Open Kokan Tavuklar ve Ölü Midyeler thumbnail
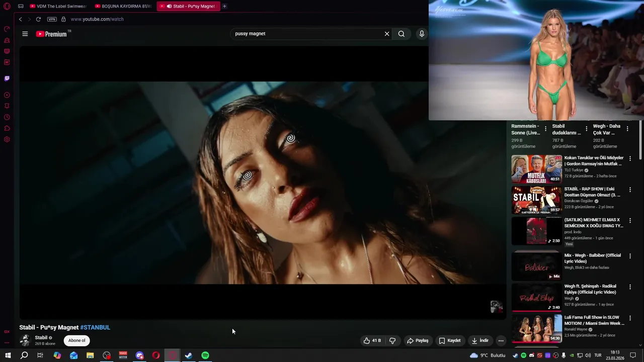 (x=536, y=169)
